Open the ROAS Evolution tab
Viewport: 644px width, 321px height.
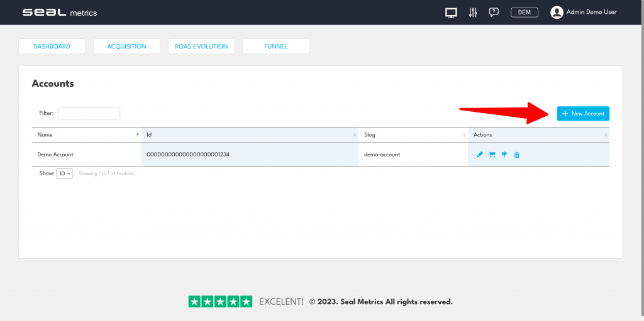[201, 46]
